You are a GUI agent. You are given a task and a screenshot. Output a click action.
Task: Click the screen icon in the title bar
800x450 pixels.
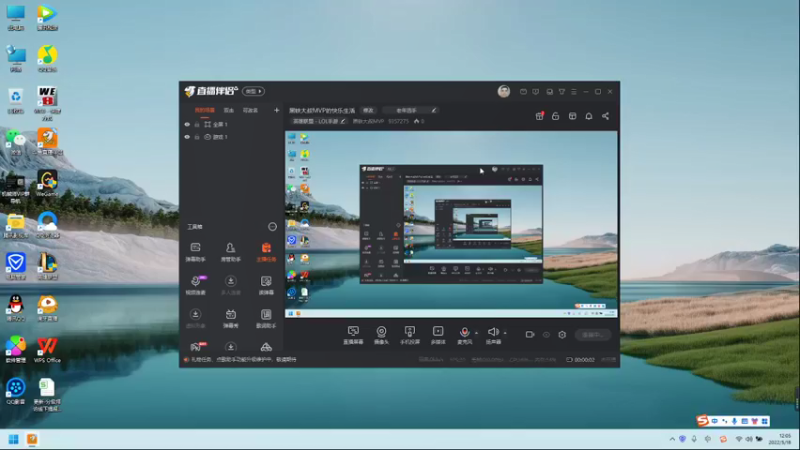pos(549,92)
